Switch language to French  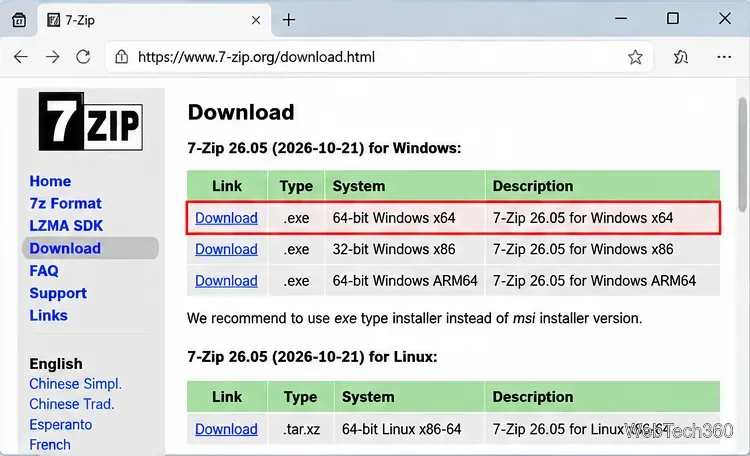click(50, 445)
